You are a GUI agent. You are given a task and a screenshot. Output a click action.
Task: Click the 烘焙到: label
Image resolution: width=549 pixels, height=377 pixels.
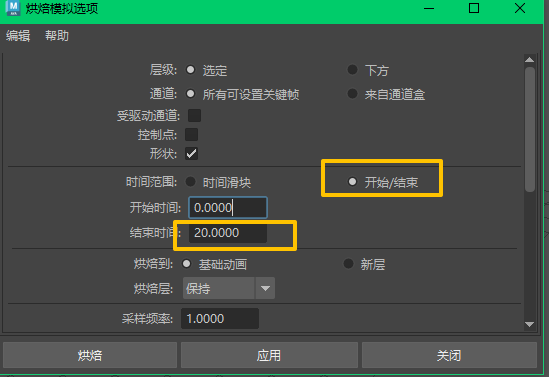coord(153,264)
